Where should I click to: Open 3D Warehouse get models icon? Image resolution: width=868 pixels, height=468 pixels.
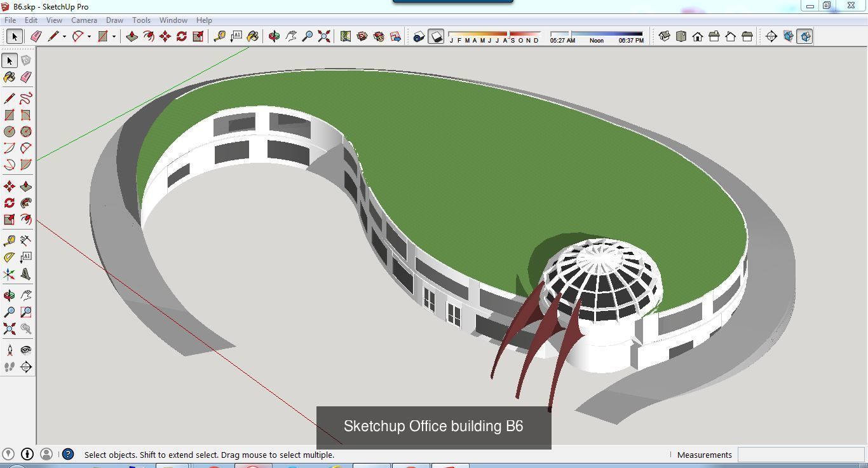[362, 36]
